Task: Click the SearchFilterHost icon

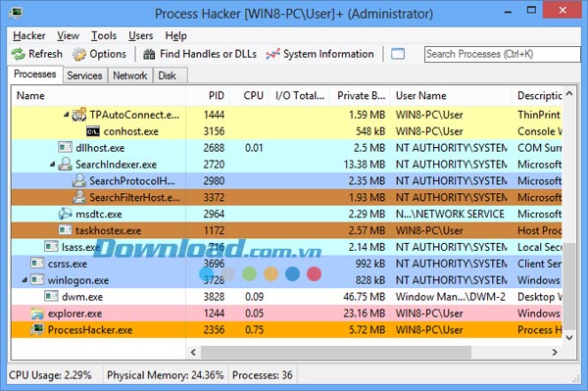Action: click(x=78, y=197)
